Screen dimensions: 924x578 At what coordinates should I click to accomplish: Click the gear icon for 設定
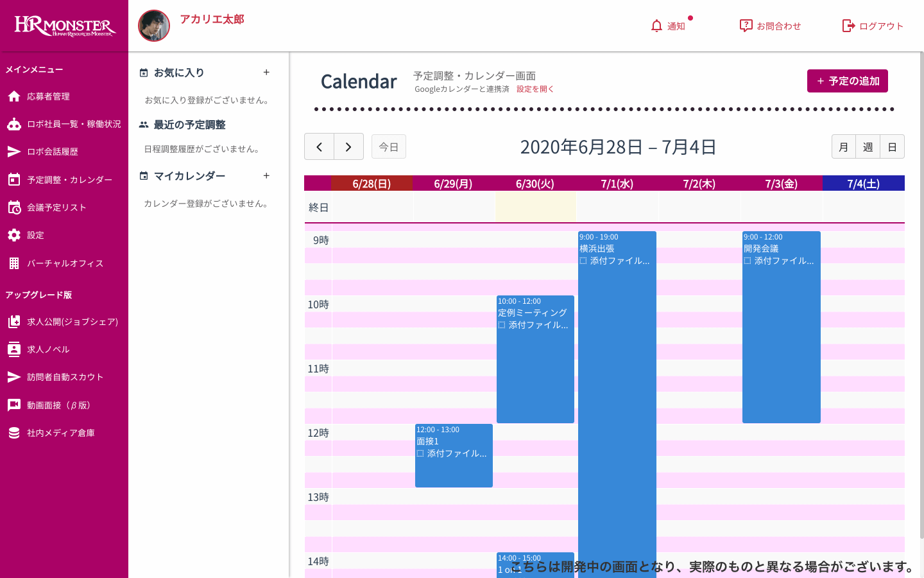tap(14, 235)
